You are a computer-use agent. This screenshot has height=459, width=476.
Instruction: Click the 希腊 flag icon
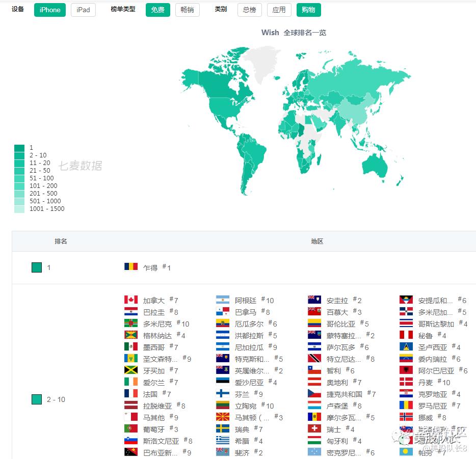223,440
